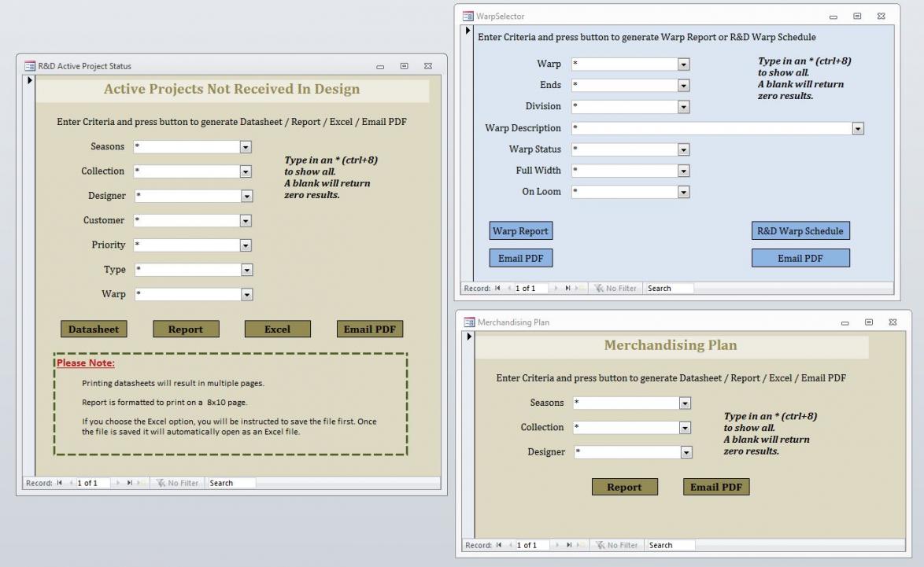The image size is (924, 567).
Task: Expand the On Loom dropdown arrow
Action: (x=684, y=193)
